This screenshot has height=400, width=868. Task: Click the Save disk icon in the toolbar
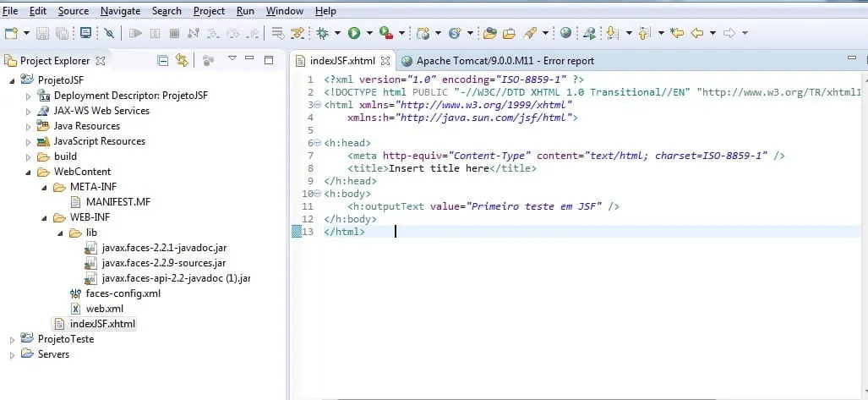point(42,33)
